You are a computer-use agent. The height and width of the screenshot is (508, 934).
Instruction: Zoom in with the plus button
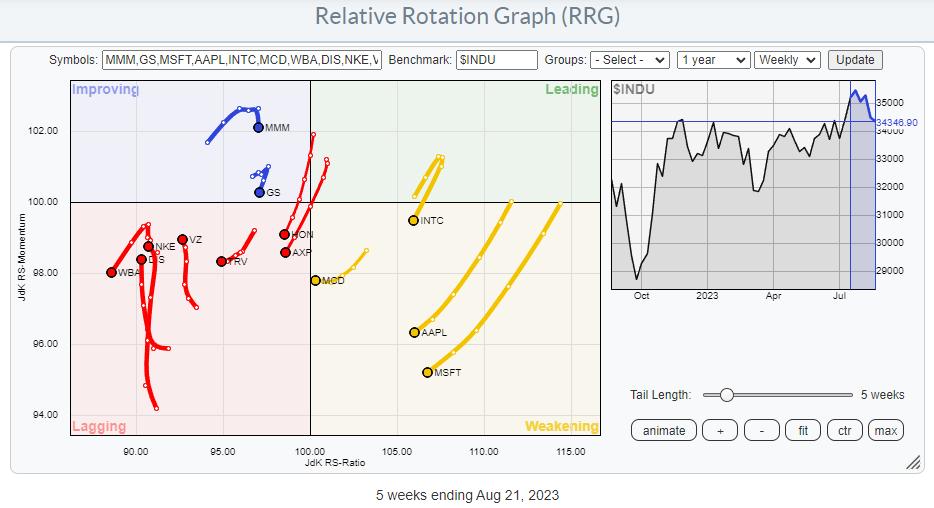(720, 430)
